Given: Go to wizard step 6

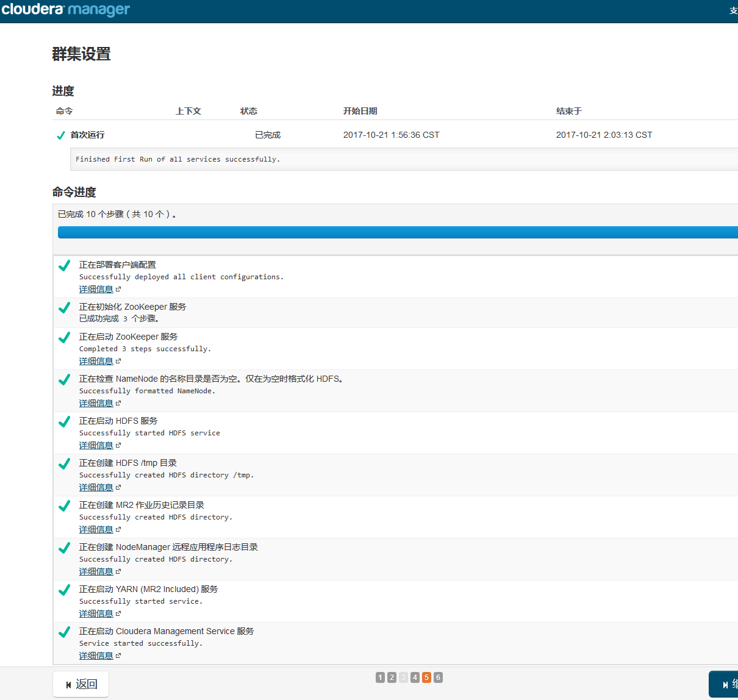Looking at the screenshot, I should 438,677.
